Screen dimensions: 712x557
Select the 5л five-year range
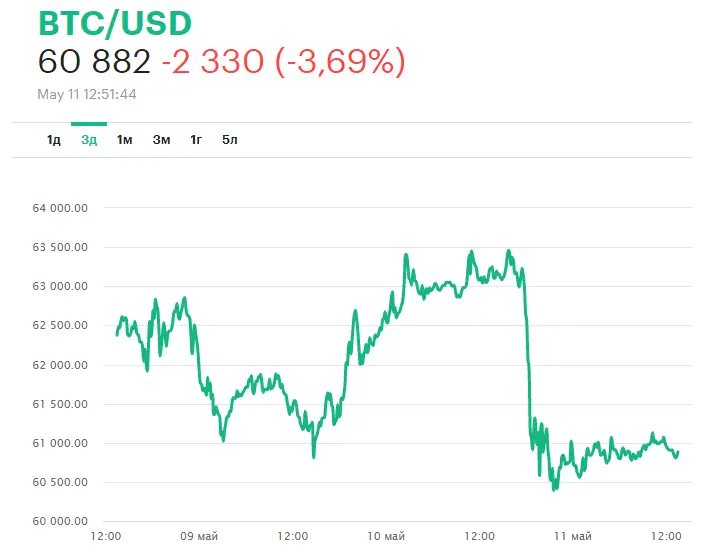pos(230,140)
